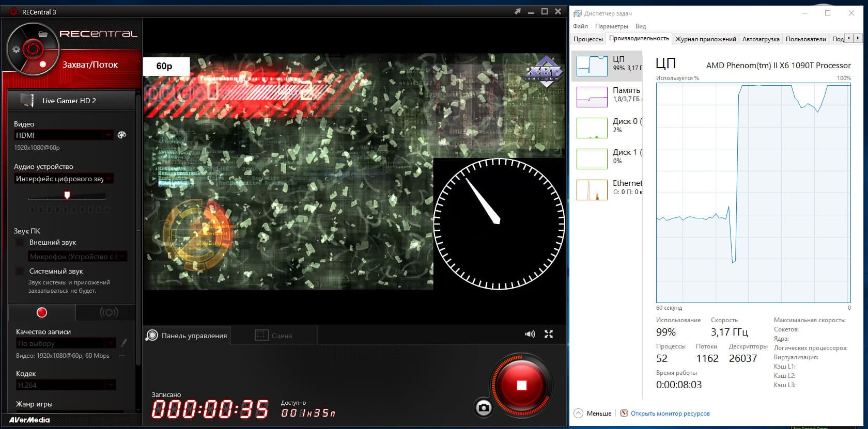Detach RECentral window with the arrow icon
The image size is (868, 429).
click(x=518, y=11)
